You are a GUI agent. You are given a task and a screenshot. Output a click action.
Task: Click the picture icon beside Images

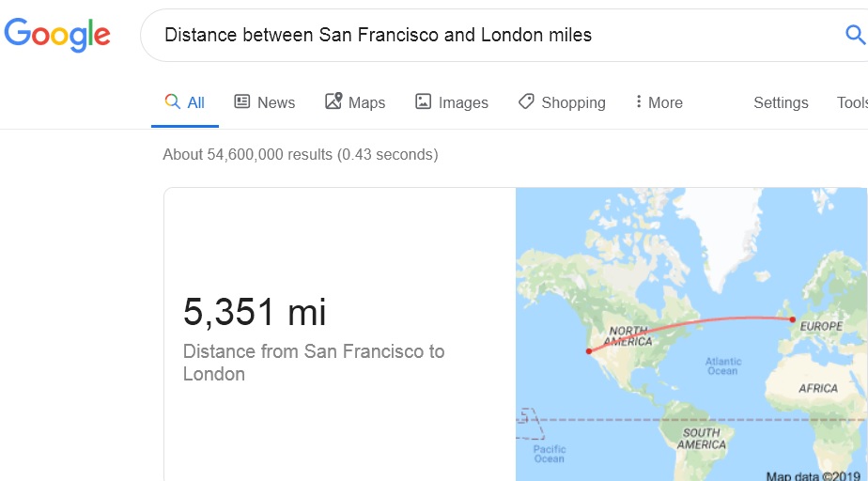[424, 101]
